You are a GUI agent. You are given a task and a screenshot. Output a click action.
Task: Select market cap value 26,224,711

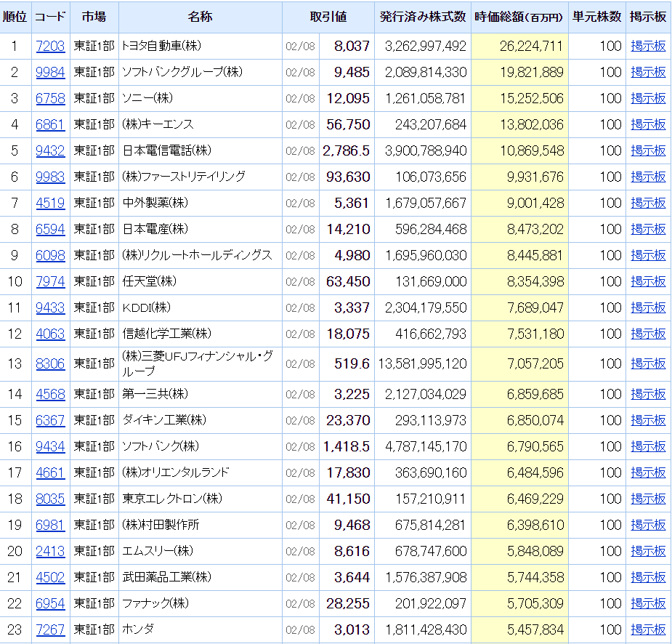(531, 46)
